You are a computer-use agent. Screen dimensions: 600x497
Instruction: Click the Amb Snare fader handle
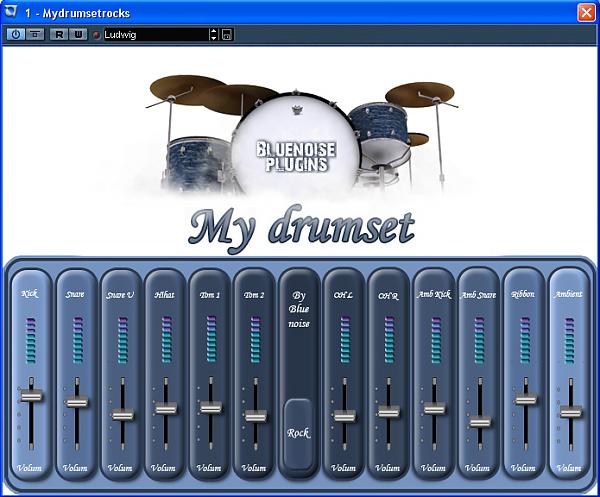pos(480,421)
